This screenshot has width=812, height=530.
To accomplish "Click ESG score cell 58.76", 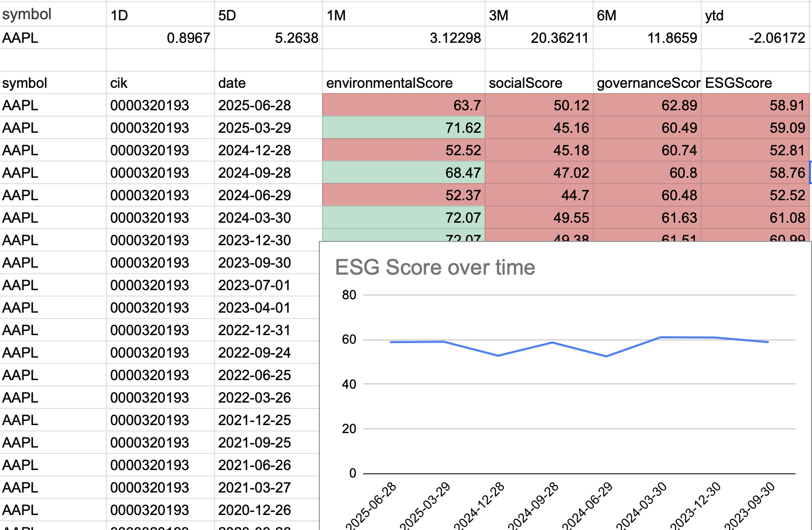I will (x=755, y=173).
